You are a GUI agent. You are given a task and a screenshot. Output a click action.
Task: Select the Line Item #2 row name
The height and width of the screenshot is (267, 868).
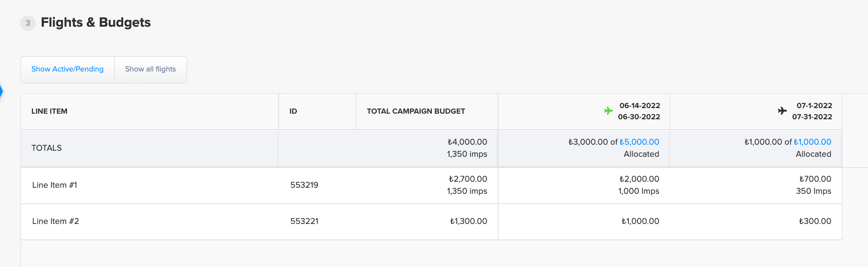point(55,221)
